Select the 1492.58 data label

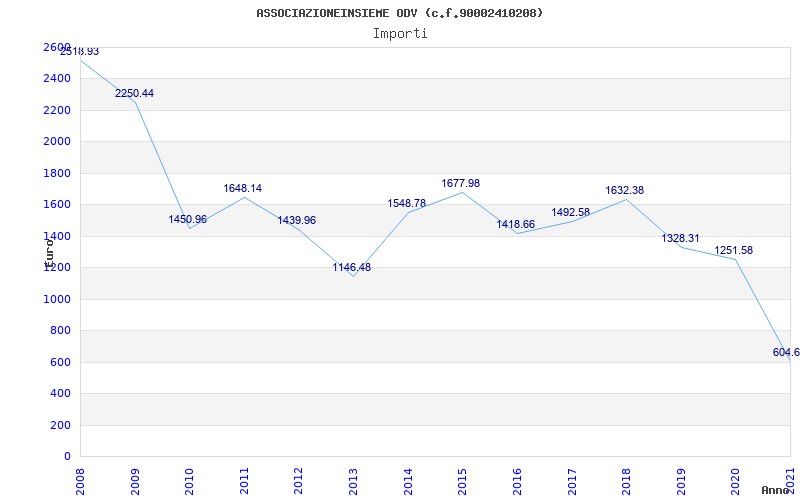click(571, 212)
